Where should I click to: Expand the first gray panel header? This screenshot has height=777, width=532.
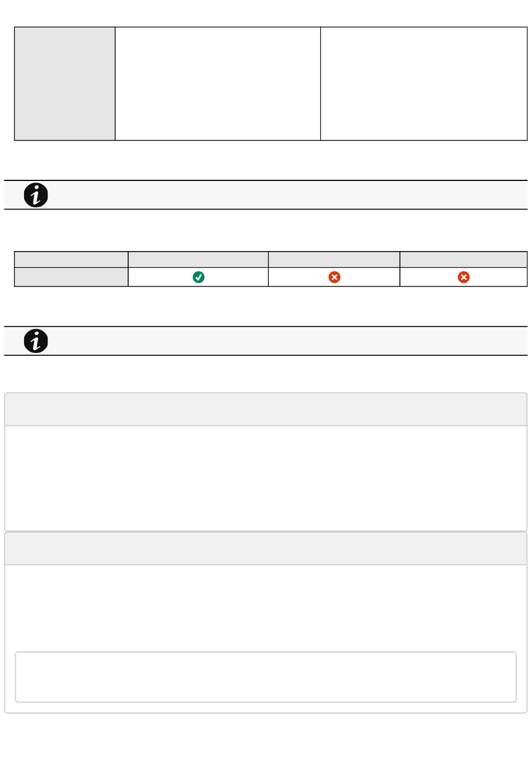click(x=266, y=410)
